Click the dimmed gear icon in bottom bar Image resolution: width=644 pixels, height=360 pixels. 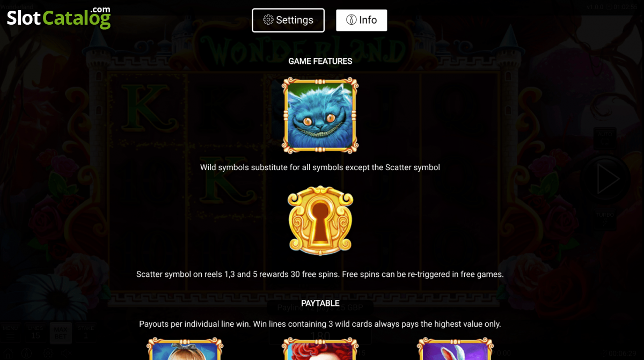tap(48, 354)
